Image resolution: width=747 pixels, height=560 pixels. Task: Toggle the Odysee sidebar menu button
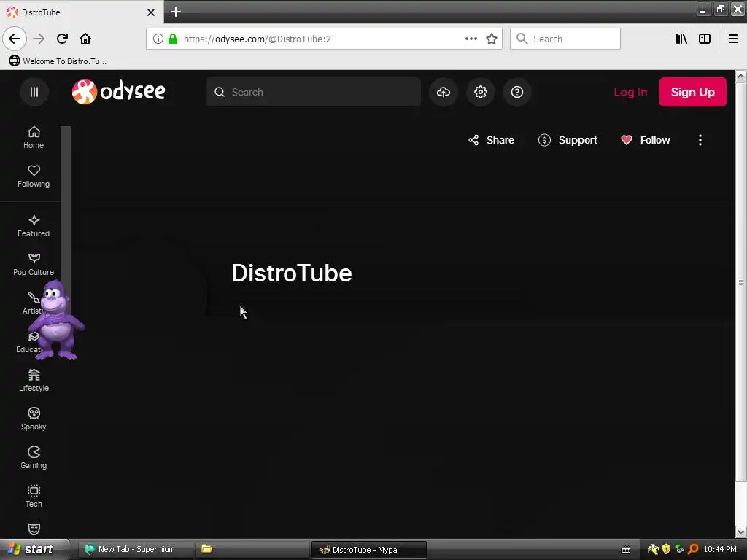[34, 92]
